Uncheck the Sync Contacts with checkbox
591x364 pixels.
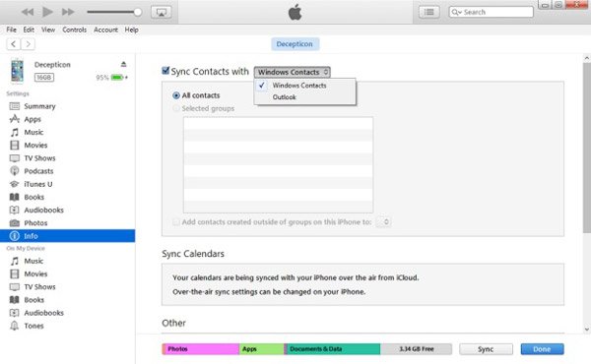click(x=165, y=71)
